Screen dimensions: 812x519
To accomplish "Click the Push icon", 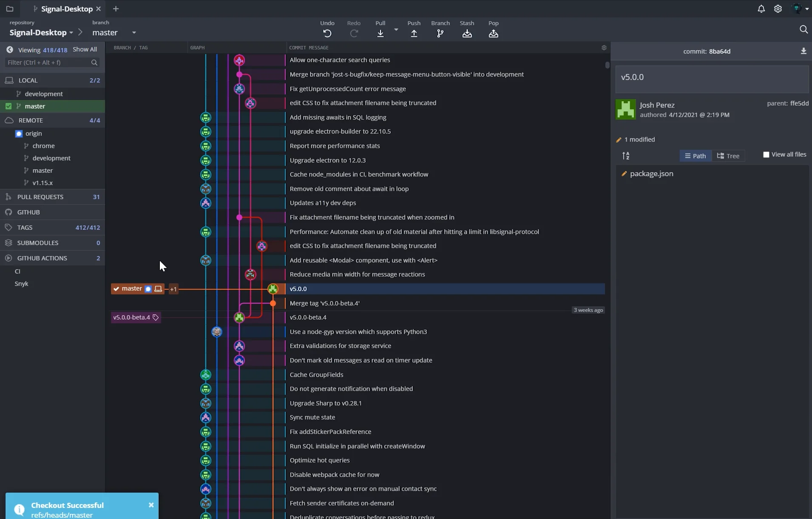I will pos(414,33).
